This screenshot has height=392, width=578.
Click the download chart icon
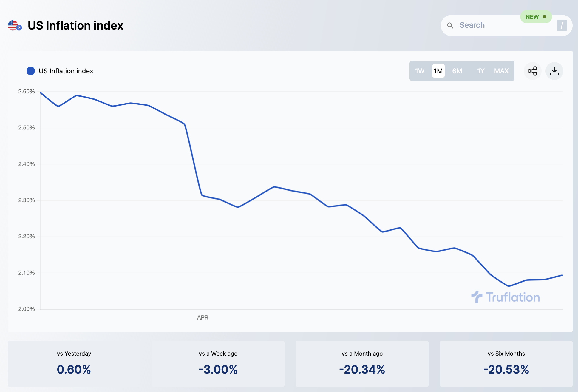tap(554, 71)
